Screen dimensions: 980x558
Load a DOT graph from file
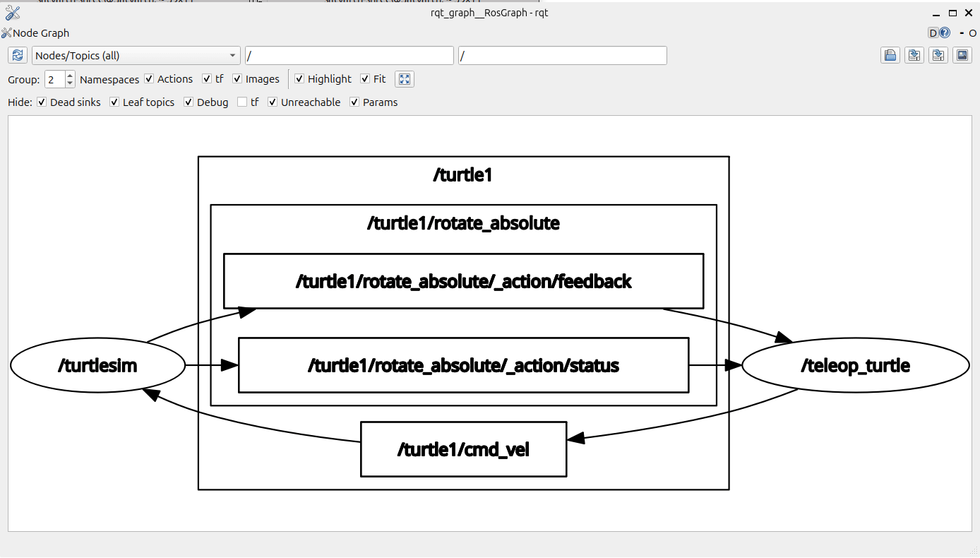890,56
